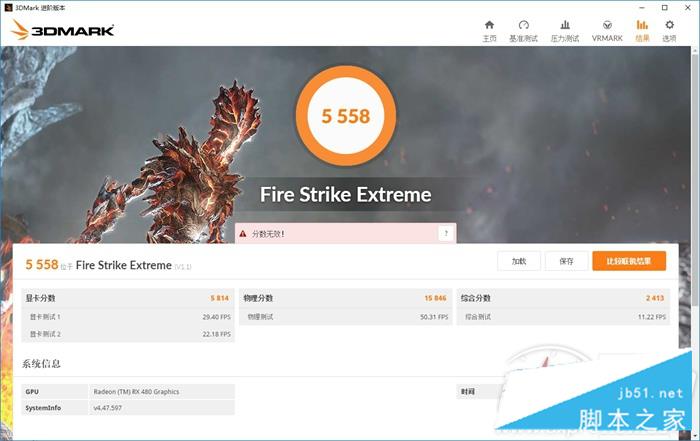
Task: Click the SystemInfo v4.47.597 value
Action: click(108, 408)
